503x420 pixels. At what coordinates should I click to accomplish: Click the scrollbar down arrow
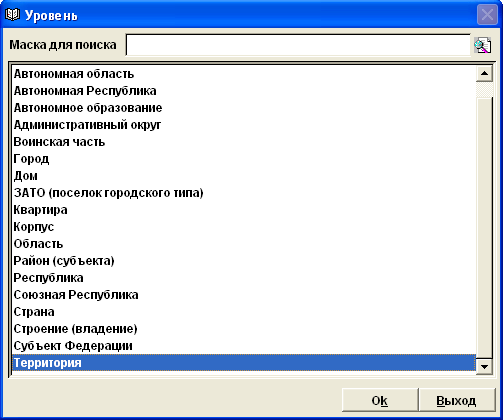click(x=484, y=367)
